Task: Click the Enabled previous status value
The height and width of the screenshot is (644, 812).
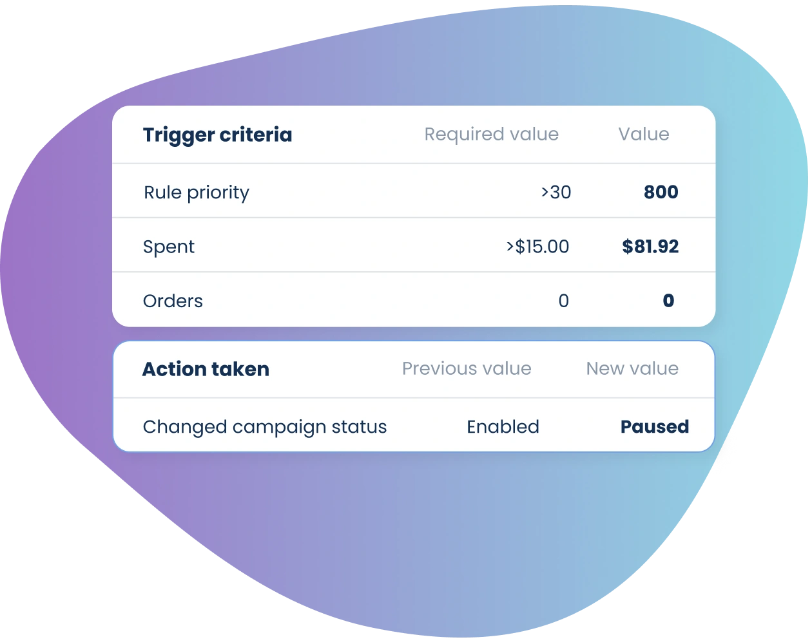Action: [x=503, y=426]
